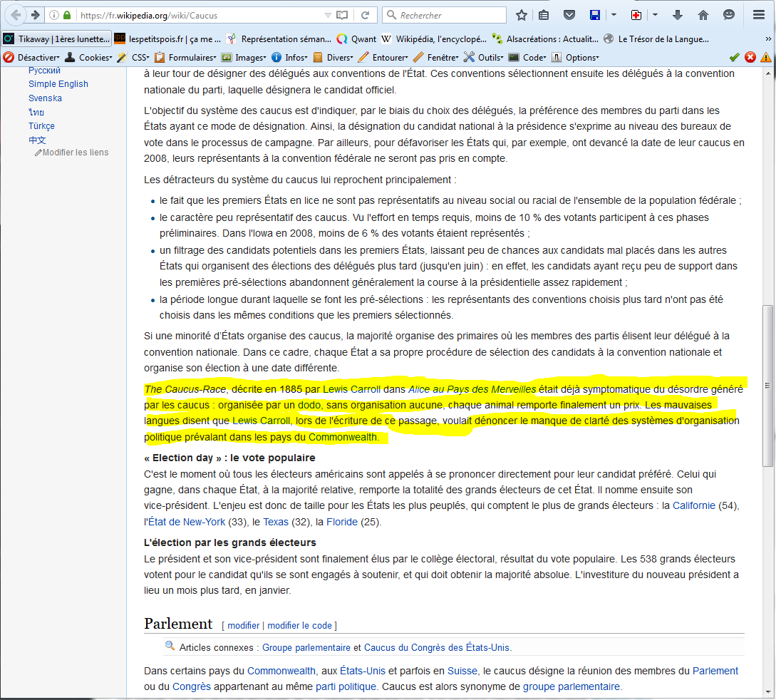Viewport: 776px width, 700px height.
Task: Open the Firefox hamburger menu
Action: click(x=758, y=15)
